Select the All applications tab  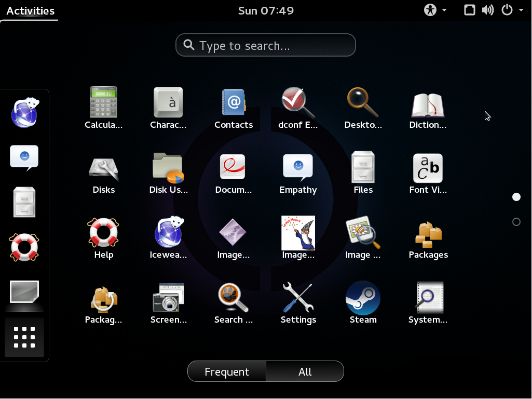click(305, 371)
